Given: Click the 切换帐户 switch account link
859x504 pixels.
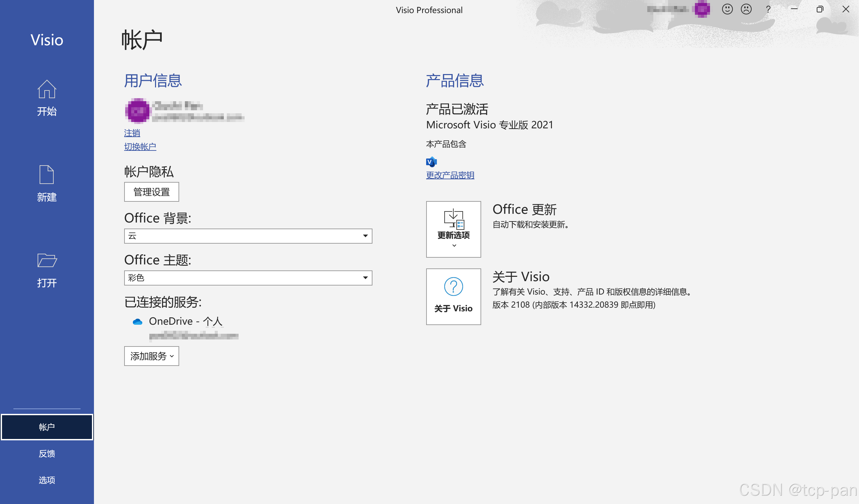Looking at the screenshot, I should 140,147.
